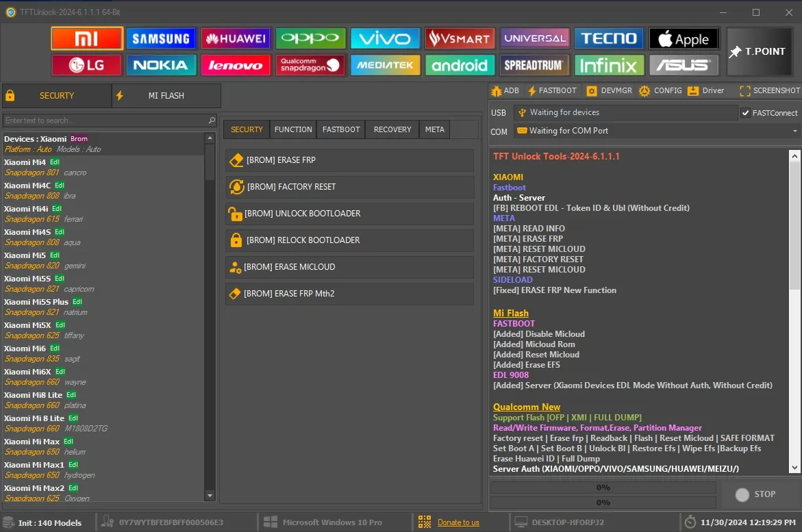Select the FASTBOOT tab in center panel
Viewport: 802px width, 532px height.
[341, 129]
